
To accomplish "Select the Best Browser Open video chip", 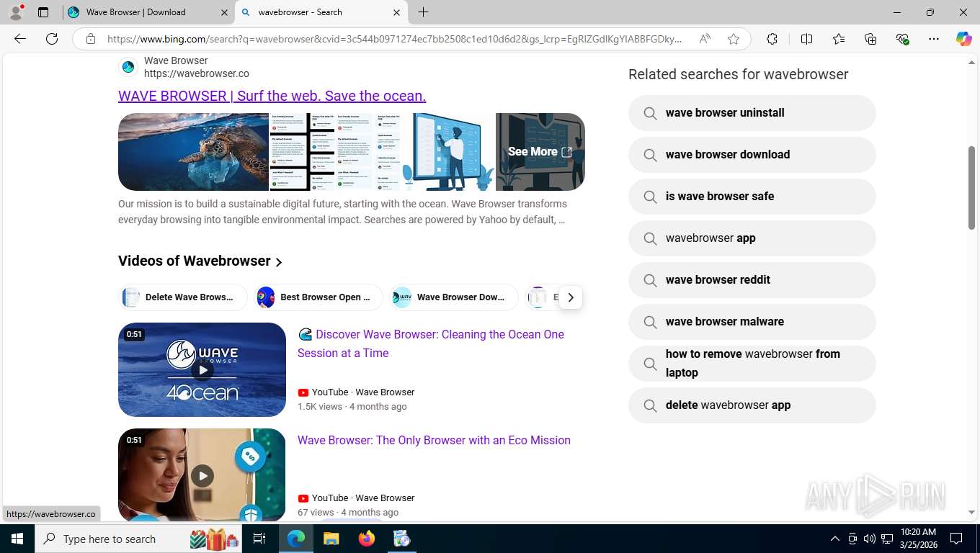I will coord(318,297).
